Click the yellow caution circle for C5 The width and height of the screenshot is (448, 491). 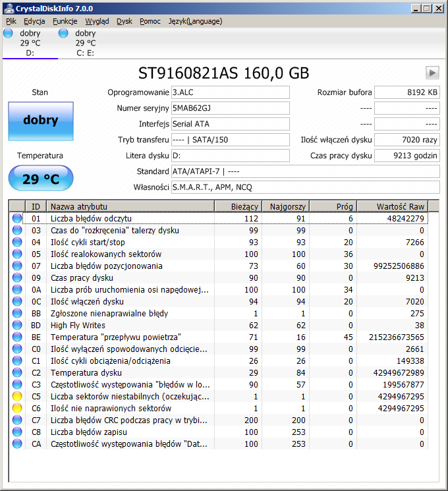tap(17, 397)
